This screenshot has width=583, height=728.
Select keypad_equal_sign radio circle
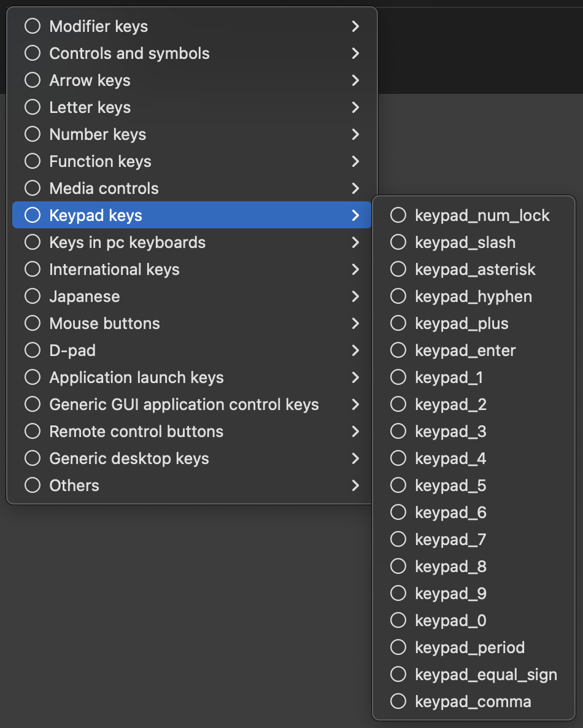pos(398,674)
